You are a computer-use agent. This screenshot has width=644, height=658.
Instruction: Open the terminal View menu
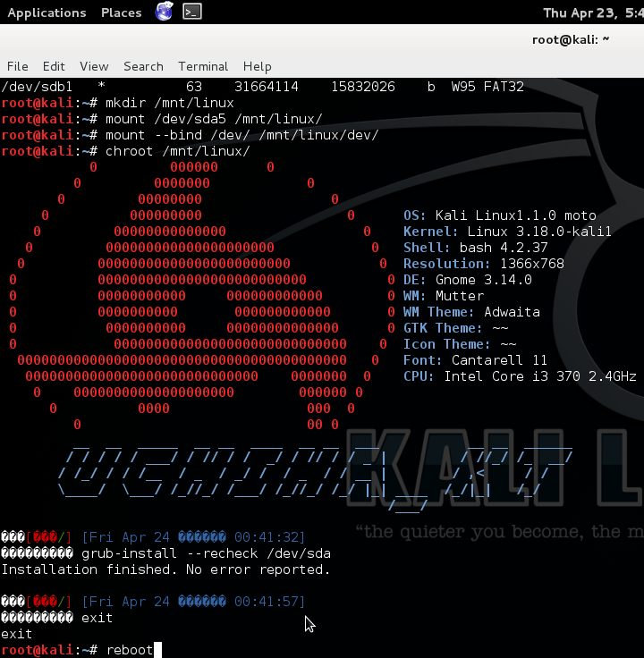[94, 66]
